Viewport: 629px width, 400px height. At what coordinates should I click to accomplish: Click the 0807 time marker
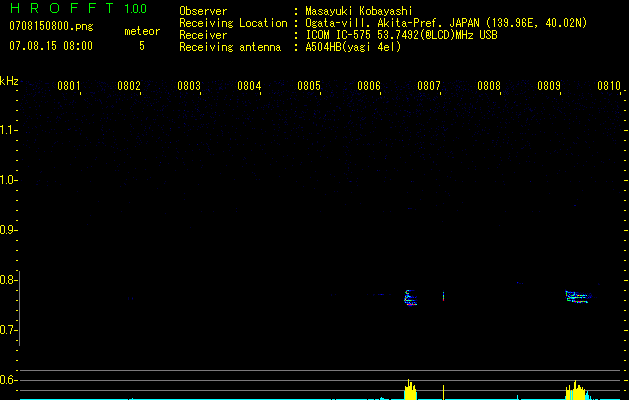(x=428, y=86)
